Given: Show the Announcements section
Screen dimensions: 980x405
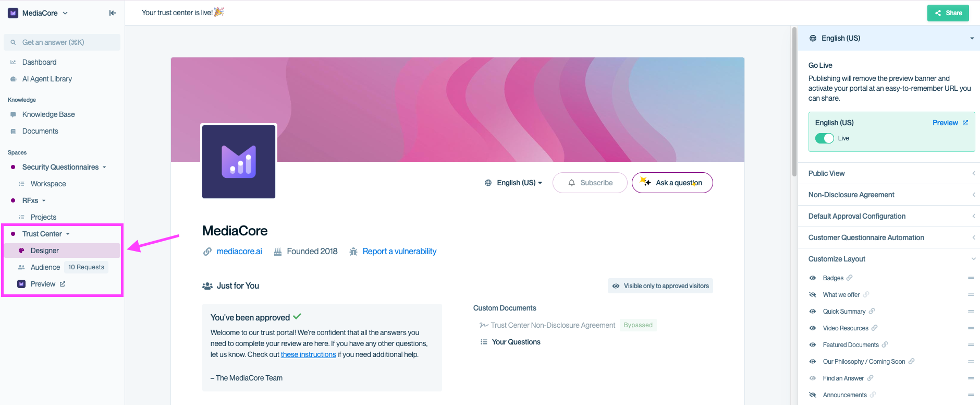Looking at the screenshot, I should 812,395.
